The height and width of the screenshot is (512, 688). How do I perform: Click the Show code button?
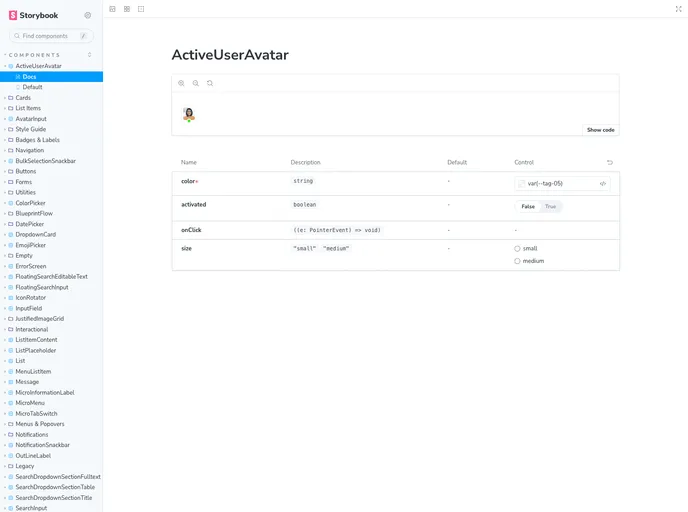[600, 130]
